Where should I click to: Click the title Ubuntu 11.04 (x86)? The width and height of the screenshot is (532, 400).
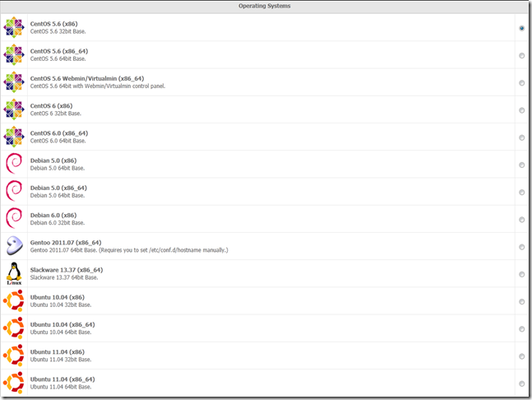(x=58, y=351)
